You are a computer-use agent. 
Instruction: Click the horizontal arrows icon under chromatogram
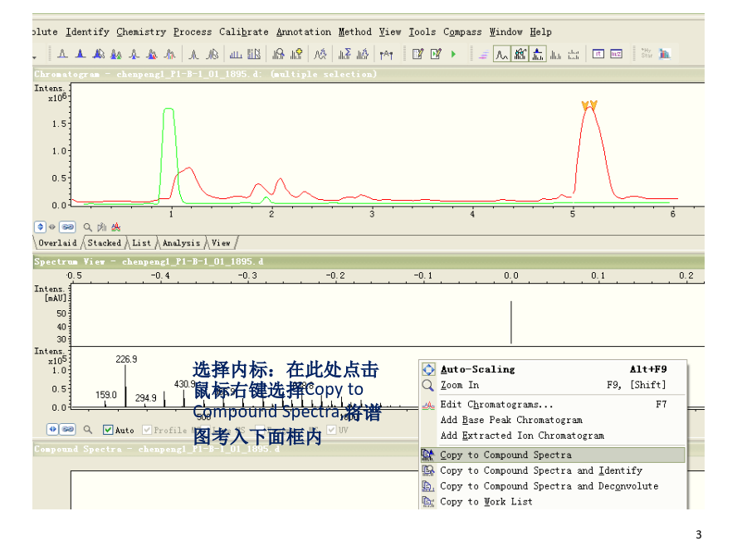(52, 227)
